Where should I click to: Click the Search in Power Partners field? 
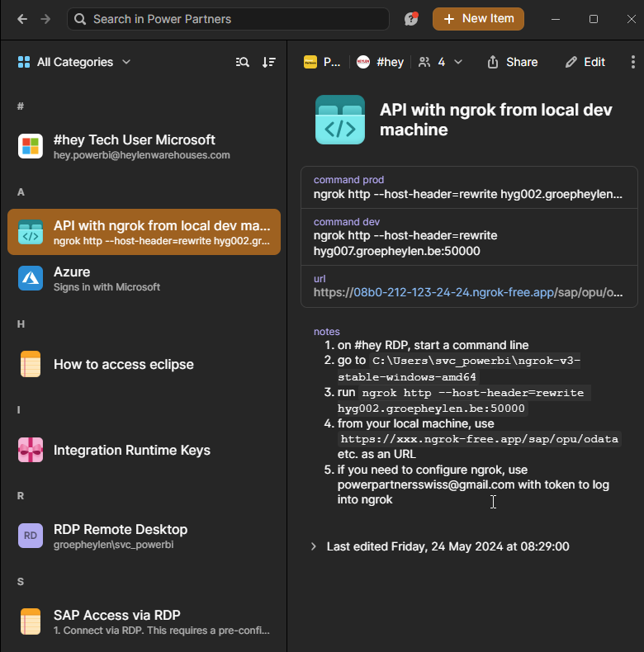228,19
